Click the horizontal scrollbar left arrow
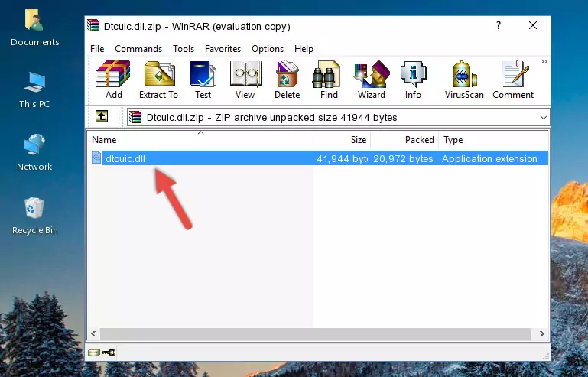This screenshot has width=588, height=377. point(94,333)
